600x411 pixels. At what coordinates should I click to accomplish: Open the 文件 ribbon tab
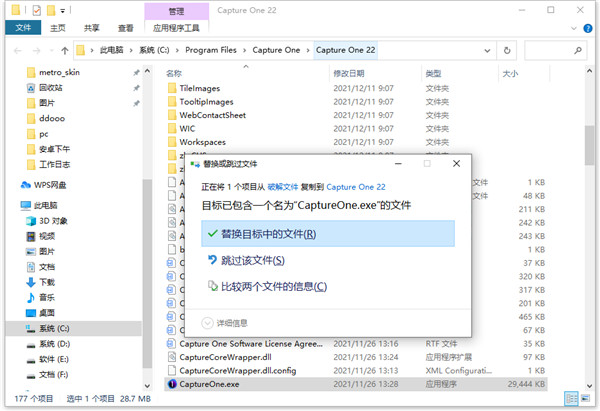click(x=23, y=28)
